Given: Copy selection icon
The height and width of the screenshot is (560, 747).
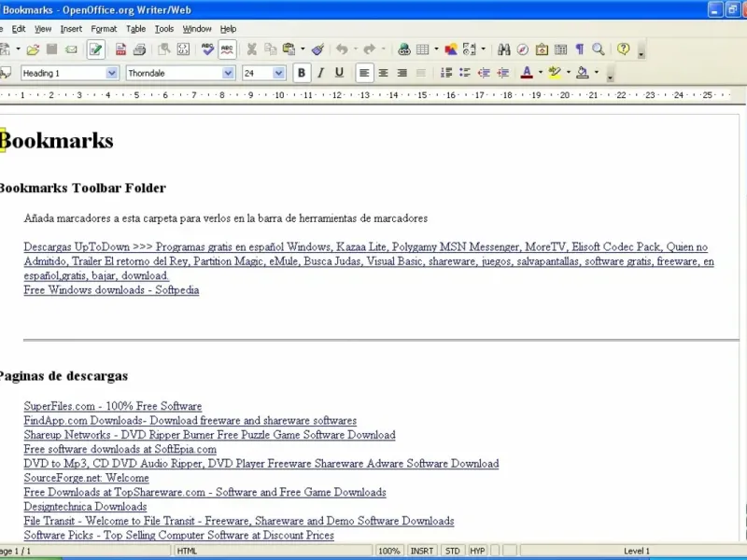Looking at the screenshot, I should point(271,49).
